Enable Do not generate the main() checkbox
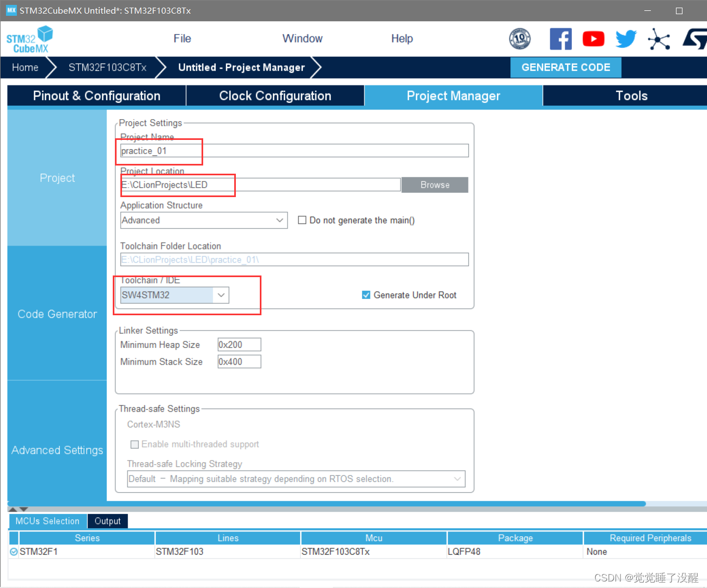707x588 pixels. [x=302, y=220]
